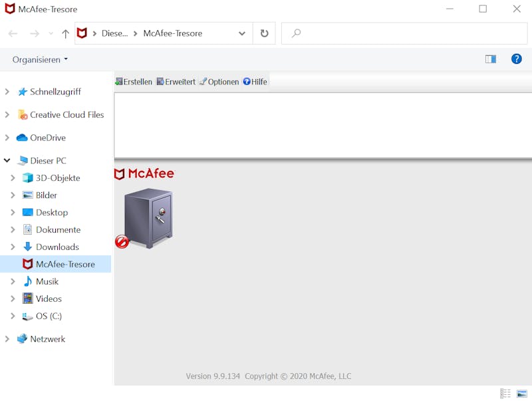Open Desktop in the navigation pane
The height and width of the screenshot is (401, 532).
coord(52,212)
